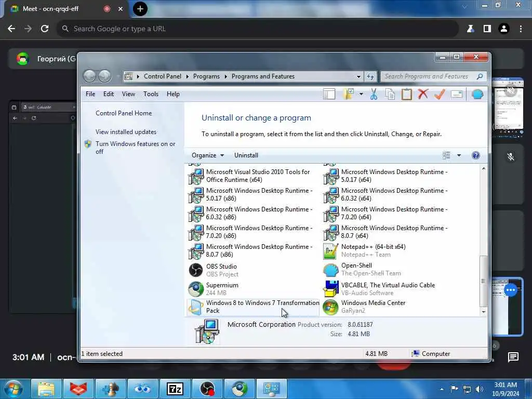Show hidden tray icons arrow
Viewport: 532px width, 399px height.
[x=442, y=389]
